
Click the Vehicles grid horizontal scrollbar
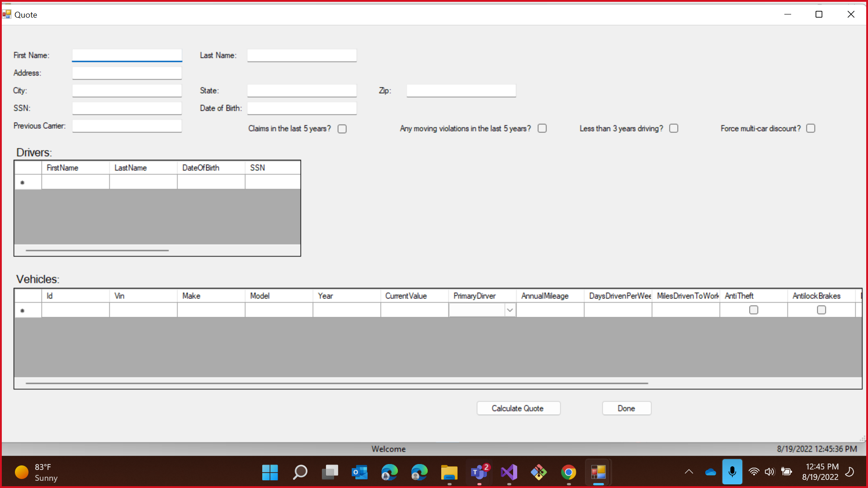(337, 383)
